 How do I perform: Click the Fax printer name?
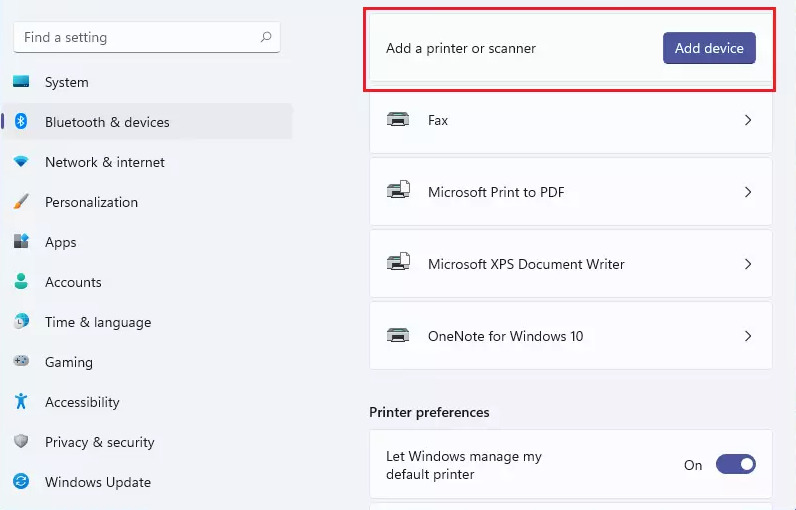(x=438, y=120)
